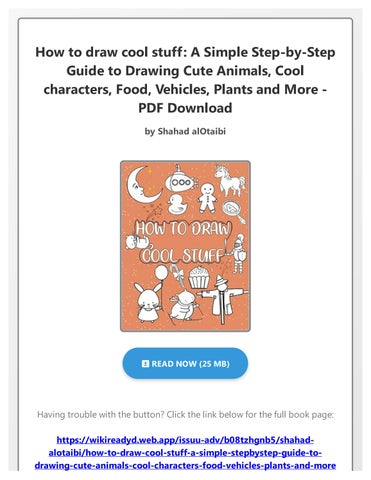371x480 pixels.
Task: Click the 'COOL STUFF' lettering on the cover
Action: [182, 256]
